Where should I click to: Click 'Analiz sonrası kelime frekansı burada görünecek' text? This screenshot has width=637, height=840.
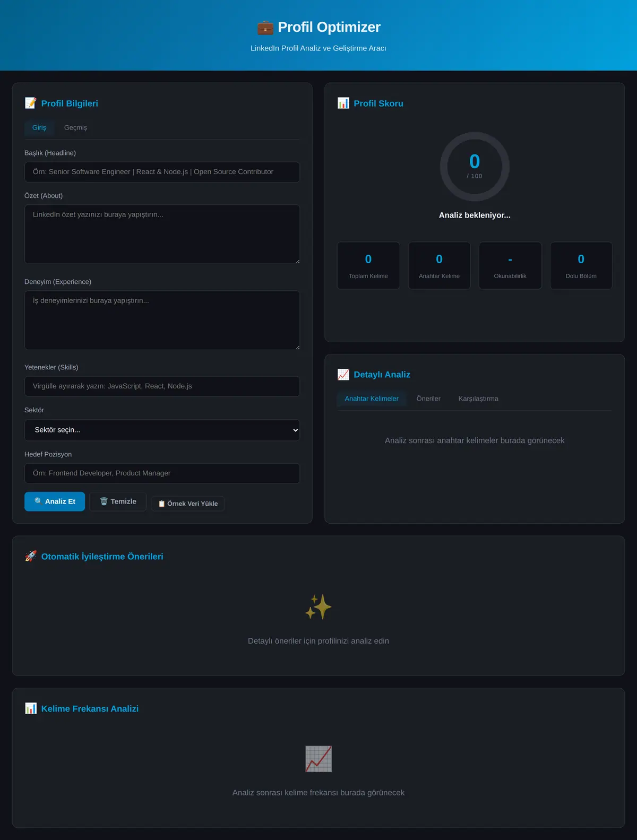coord(318,793)
